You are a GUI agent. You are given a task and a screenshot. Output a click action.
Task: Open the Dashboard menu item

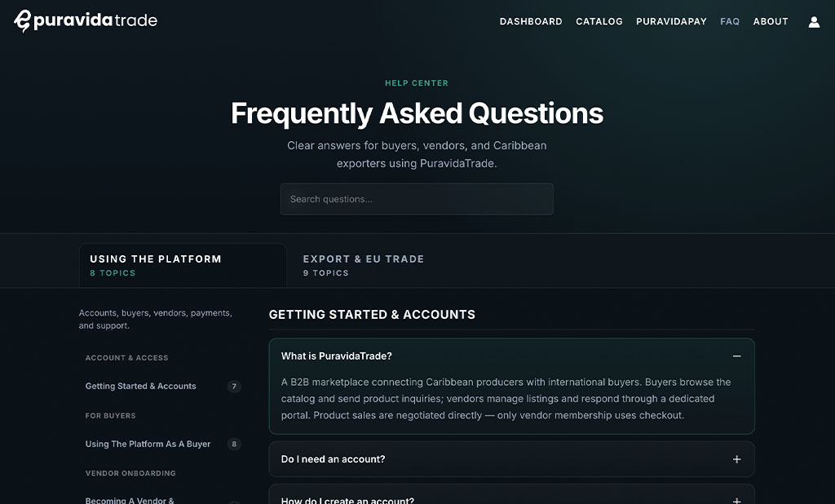[x=531, y=21]
